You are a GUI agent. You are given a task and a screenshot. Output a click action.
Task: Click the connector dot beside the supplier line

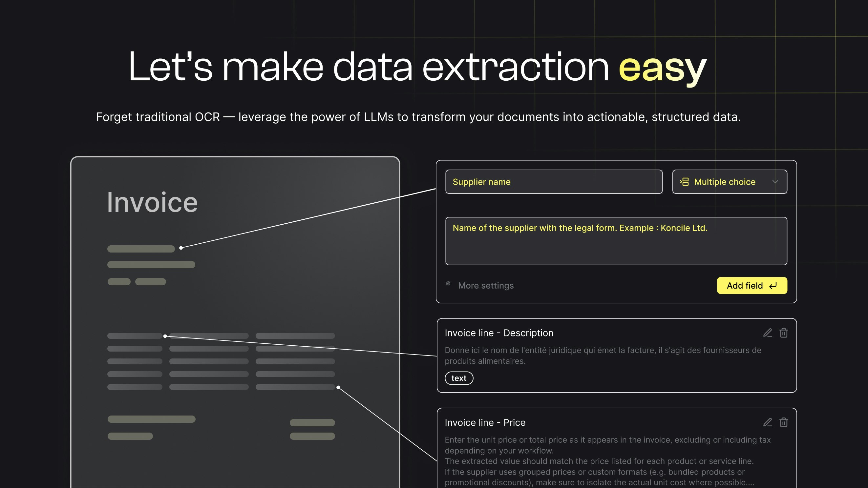(181, 248)
